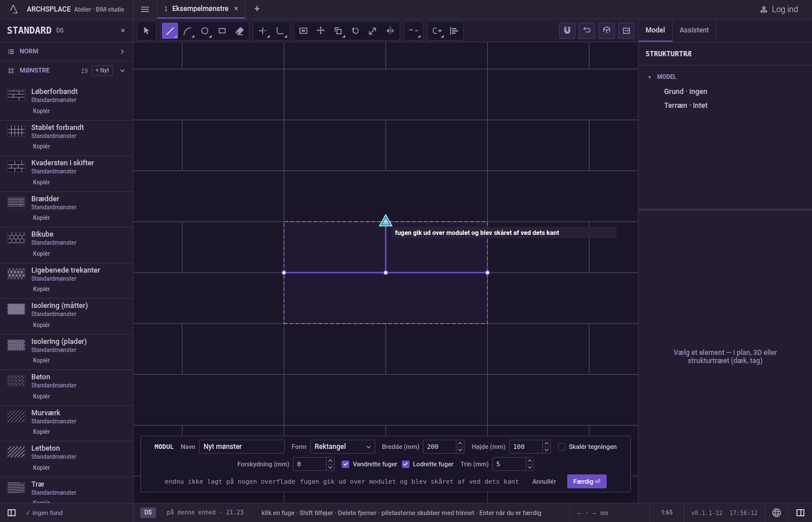Click the Færdig button
The image size is (812, 522).
587,481
